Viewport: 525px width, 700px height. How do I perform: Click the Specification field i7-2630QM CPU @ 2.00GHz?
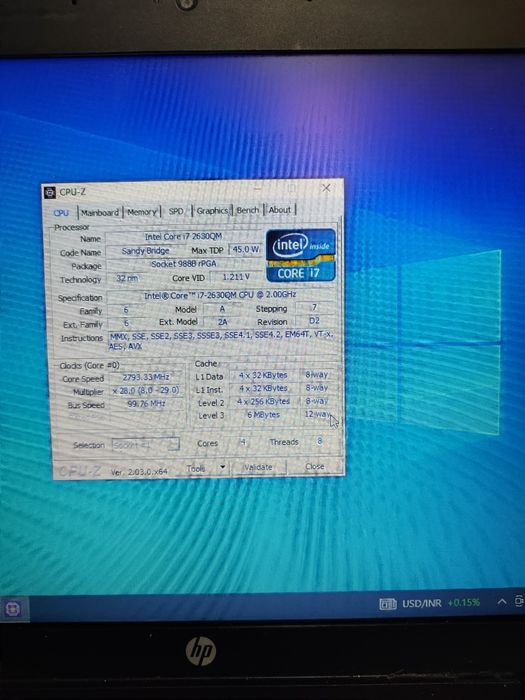click(221, 295)
